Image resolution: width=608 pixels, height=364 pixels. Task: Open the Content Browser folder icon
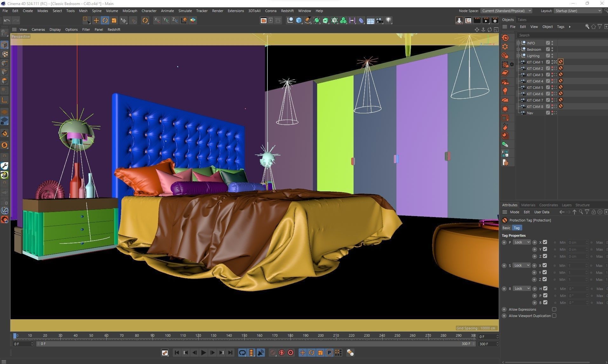click(263, 20)
